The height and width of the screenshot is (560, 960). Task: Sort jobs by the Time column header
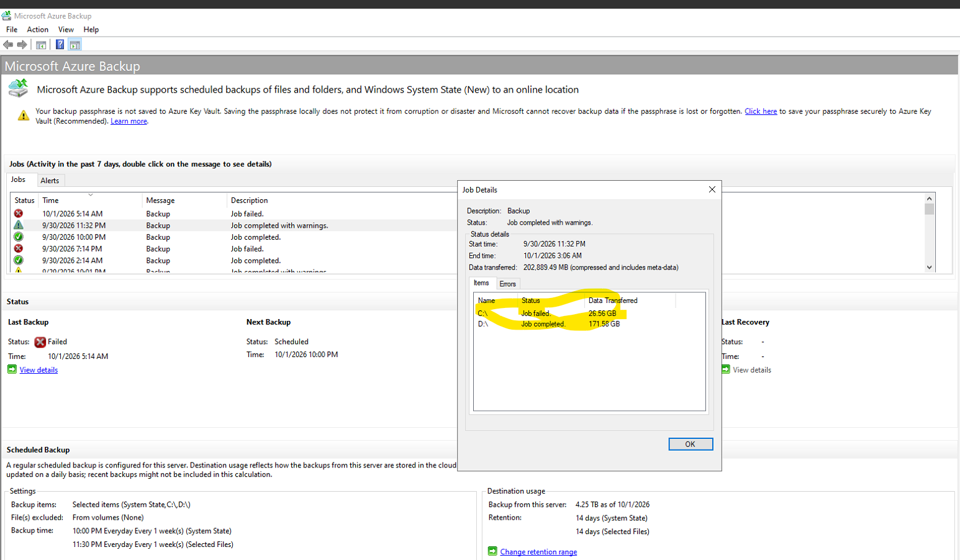(91, 201)
